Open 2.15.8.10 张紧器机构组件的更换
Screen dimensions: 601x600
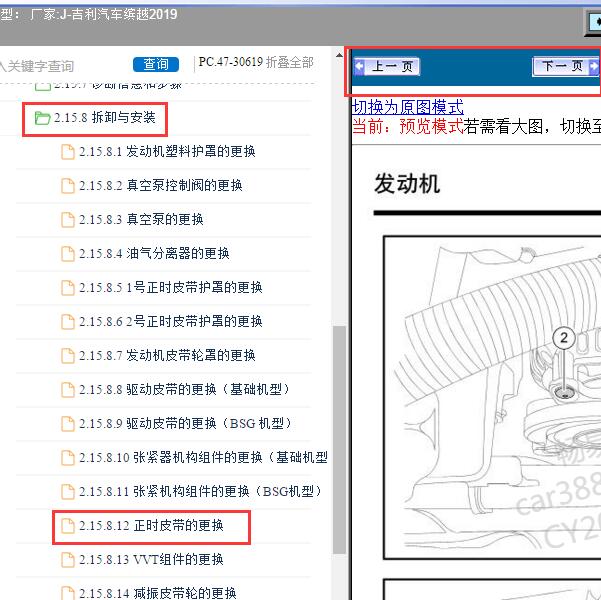pos(203,458)
